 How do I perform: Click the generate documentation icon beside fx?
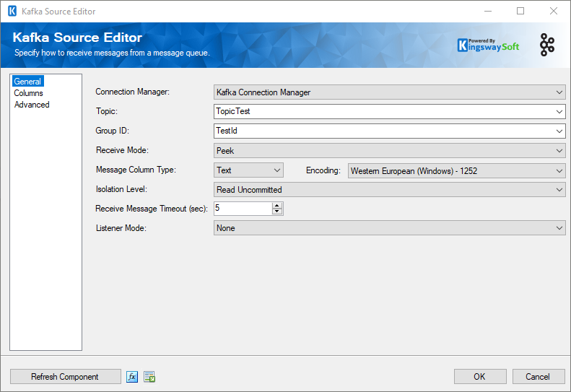coord(149,376)
